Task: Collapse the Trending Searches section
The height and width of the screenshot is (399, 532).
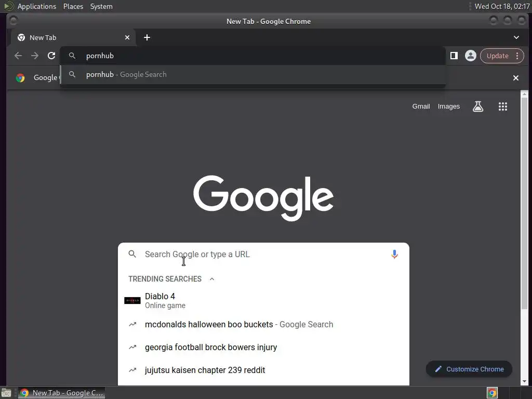Action: [x=212, y=279]
